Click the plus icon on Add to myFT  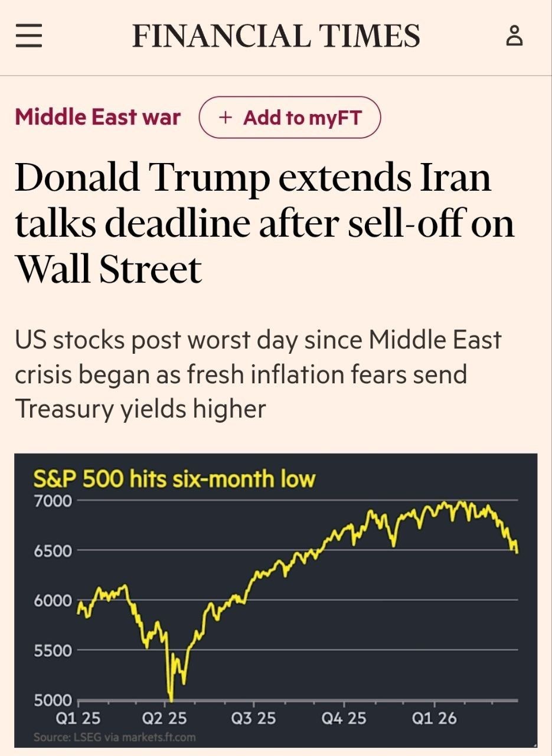224,117
